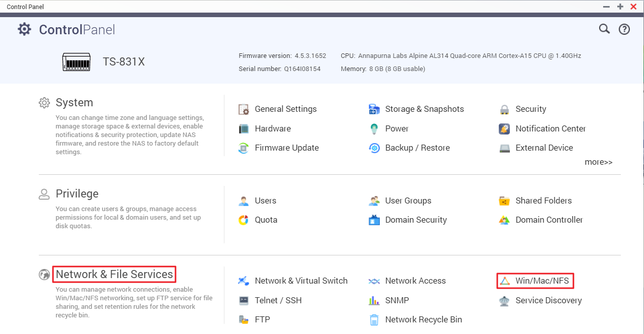Click the Users person icon
644x334 pixels.
pyautogui.click(x=244, y=201)
